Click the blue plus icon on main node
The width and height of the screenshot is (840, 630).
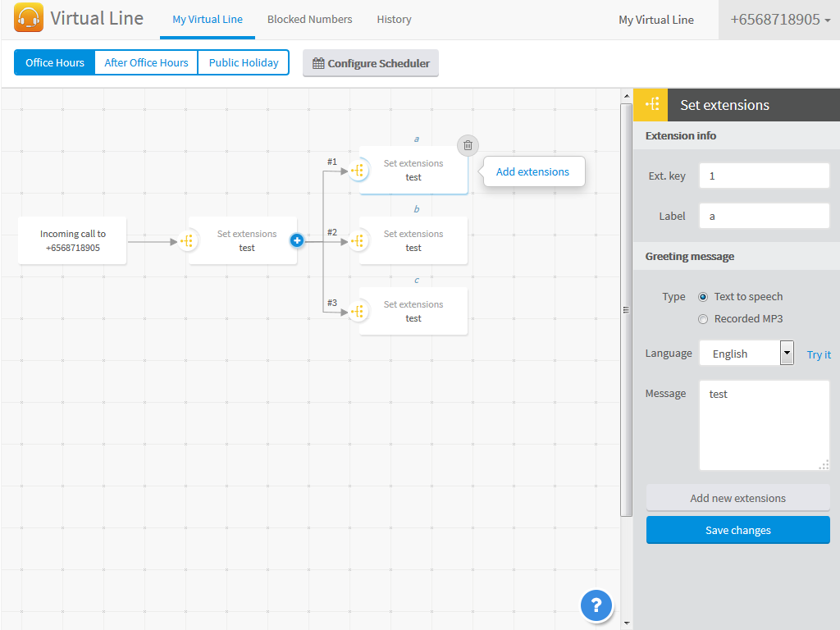(297, 240)
